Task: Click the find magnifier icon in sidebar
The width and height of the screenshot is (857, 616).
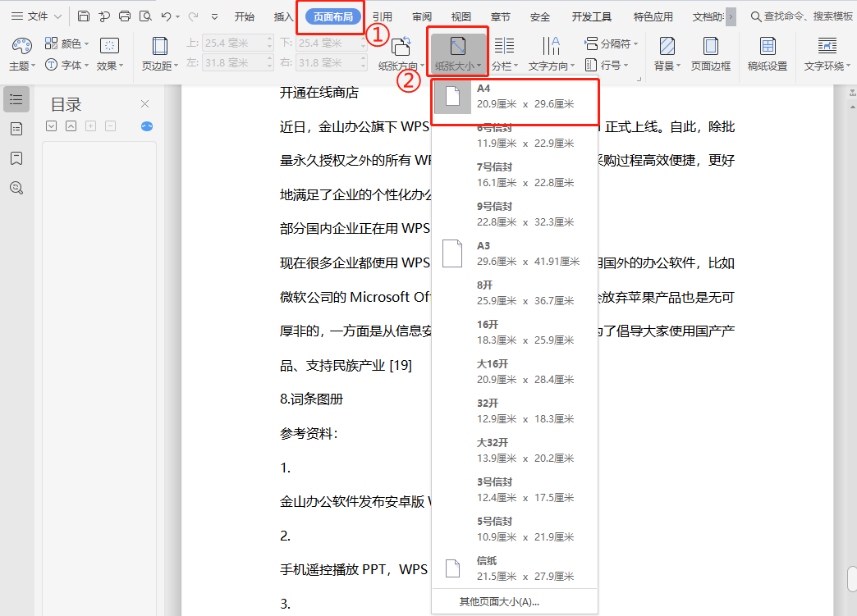Action: (16, 188)
